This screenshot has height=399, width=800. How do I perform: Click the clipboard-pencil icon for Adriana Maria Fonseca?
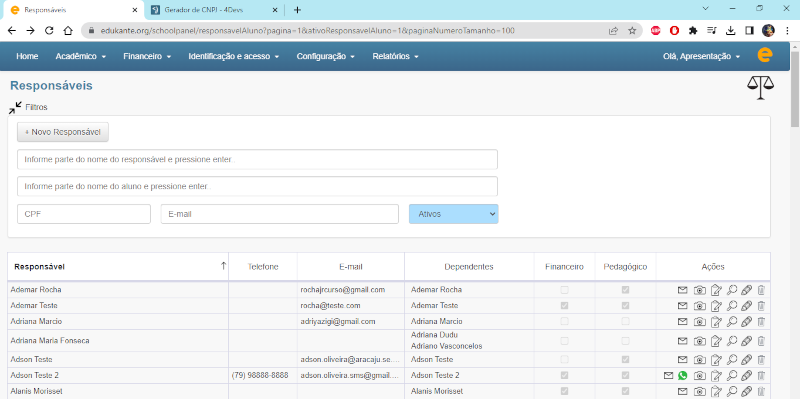(716, 341)
